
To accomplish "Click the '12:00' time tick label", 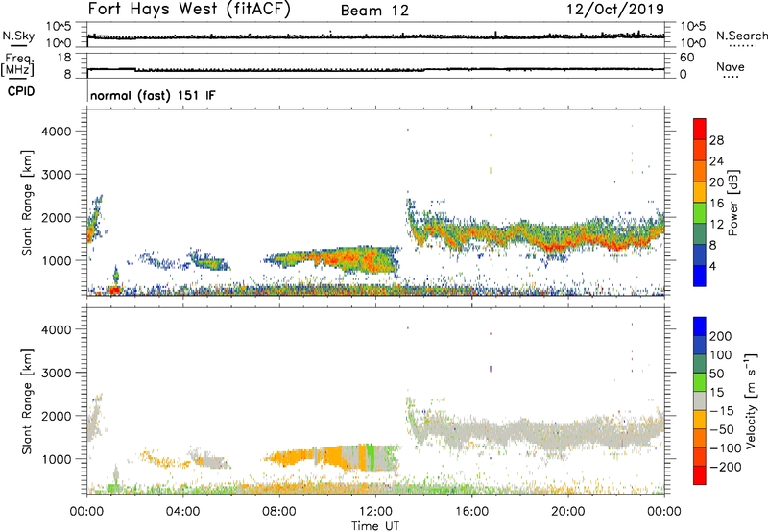I will click(x=375, y=512).
